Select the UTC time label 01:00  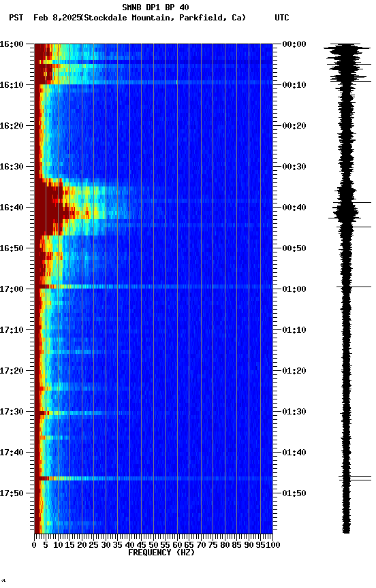point(294,289)
